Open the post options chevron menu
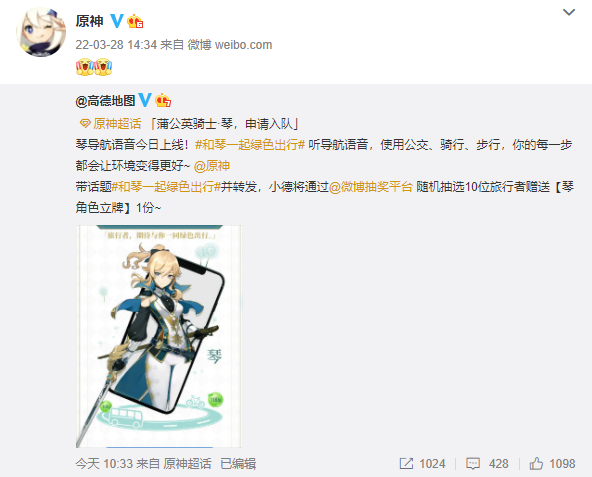The image size is (592, 477). click(x=569, y=12)
